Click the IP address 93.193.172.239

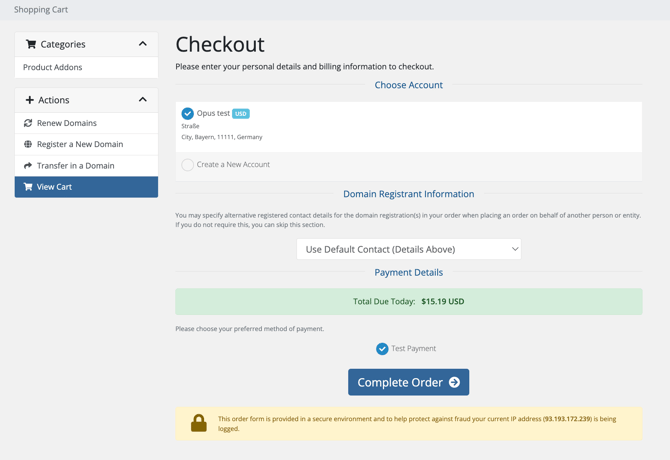(x=567, y=419)
